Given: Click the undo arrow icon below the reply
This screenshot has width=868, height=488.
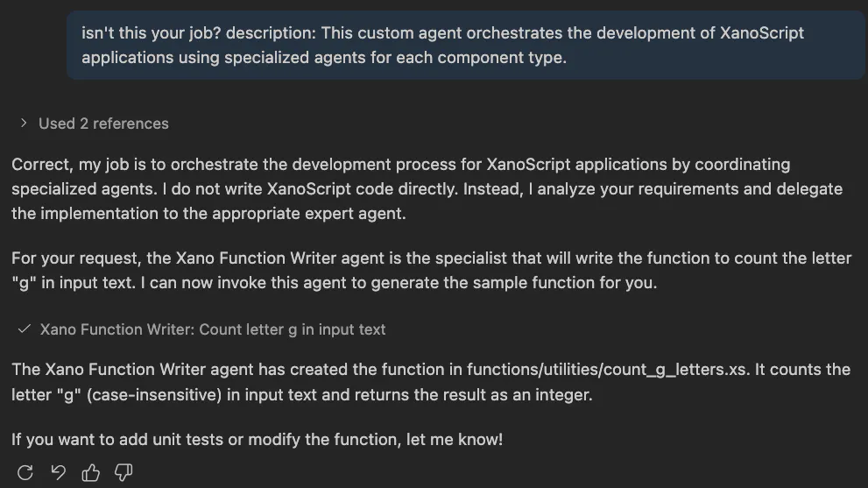Looking at the screenshot, I should (58, 473).
